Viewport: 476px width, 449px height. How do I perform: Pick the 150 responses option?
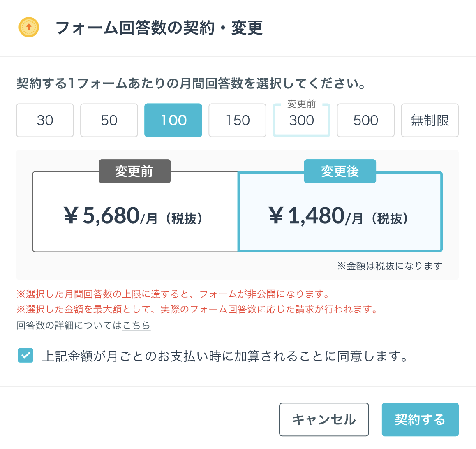point(238,120)
